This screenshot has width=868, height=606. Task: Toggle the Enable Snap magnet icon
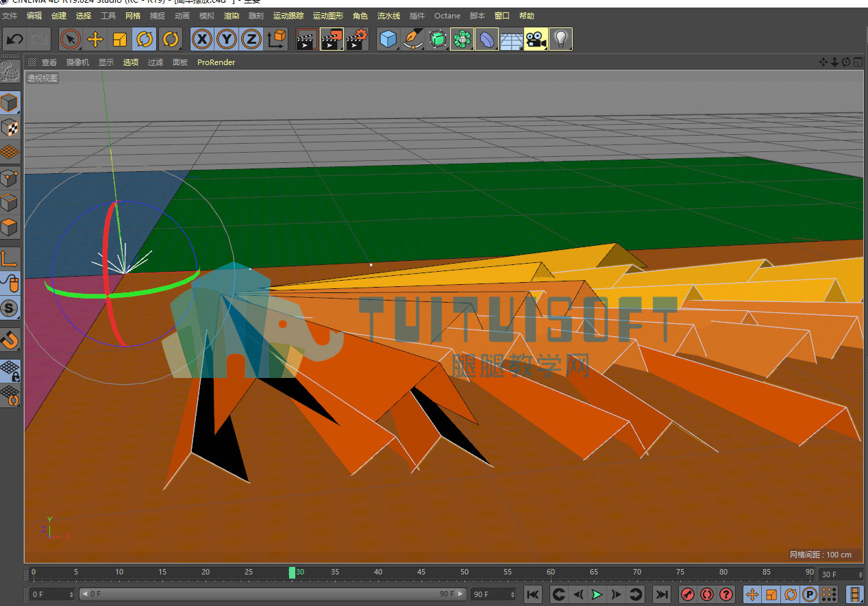pos(10,340)
